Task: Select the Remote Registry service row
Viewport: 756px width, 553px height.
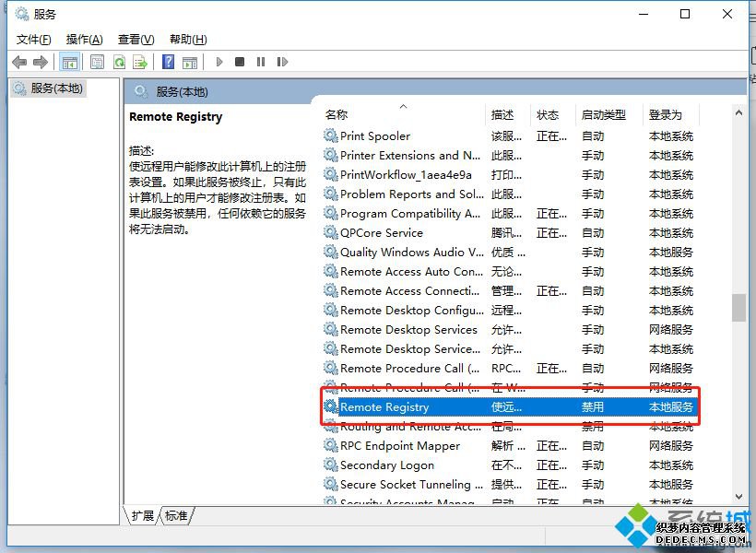Action: coord(510,406)
